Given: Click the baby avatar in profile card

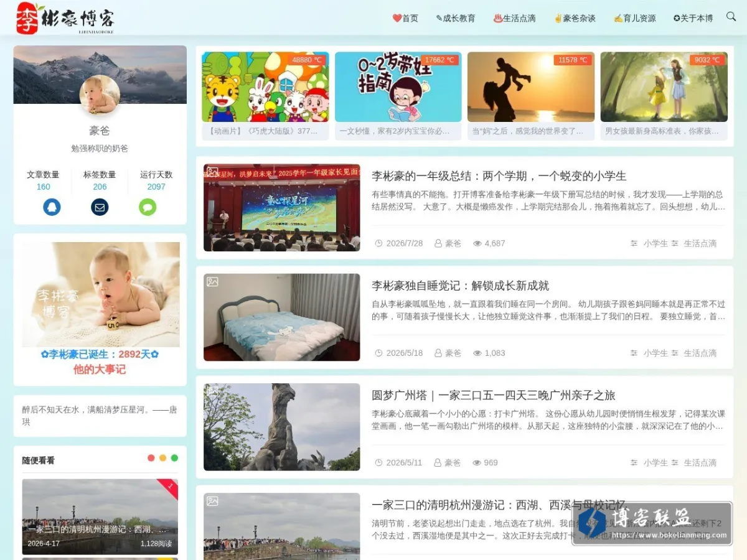Looking at the screenshot, I should 100,95.
